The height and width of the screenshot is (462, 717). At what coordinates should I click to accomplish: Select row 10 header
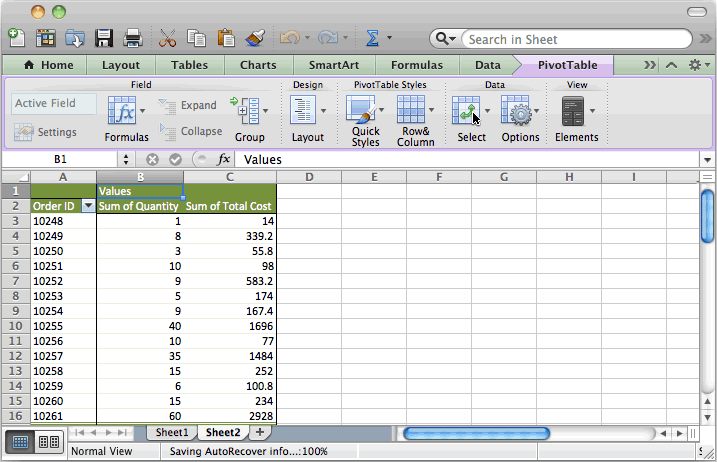click(16, 326)
